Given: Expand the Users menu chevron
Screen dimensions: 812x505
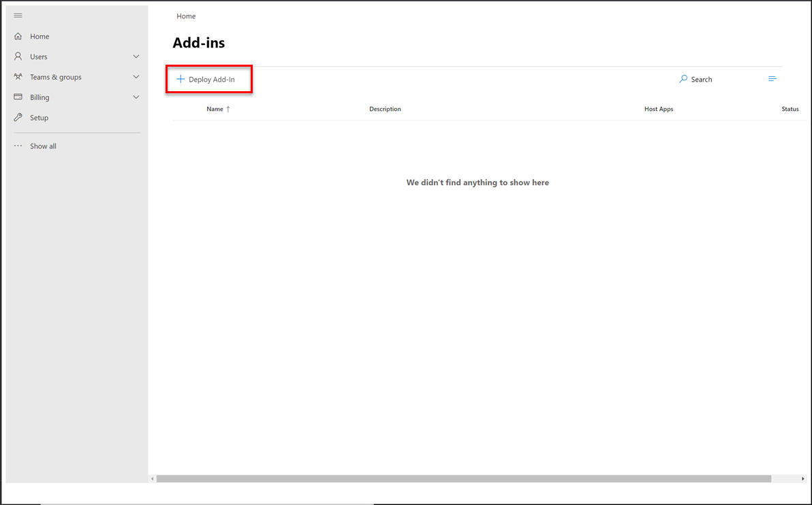Looking at the screenshot, I should [x=136, y=56].
